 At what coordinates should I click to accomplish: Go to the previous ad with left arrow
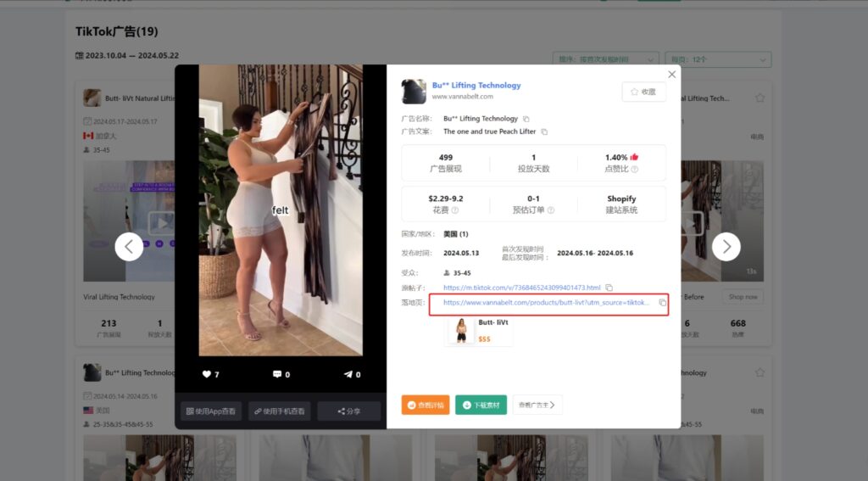129,247
